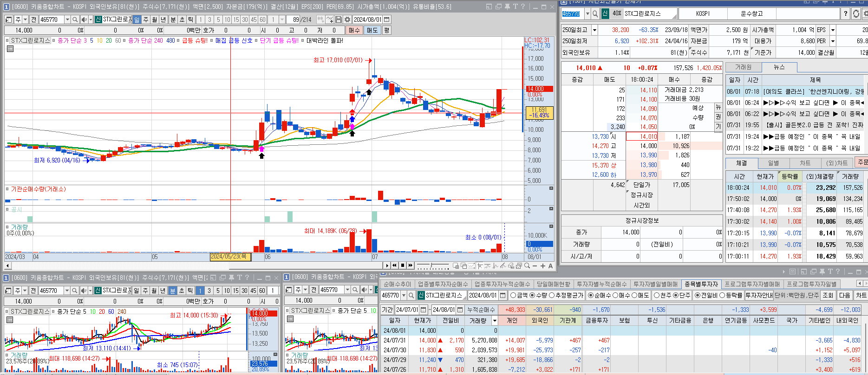The height and width of the screenshot is (375, 868).
Task: Click the 다음 button
Action: coord(845,295)
